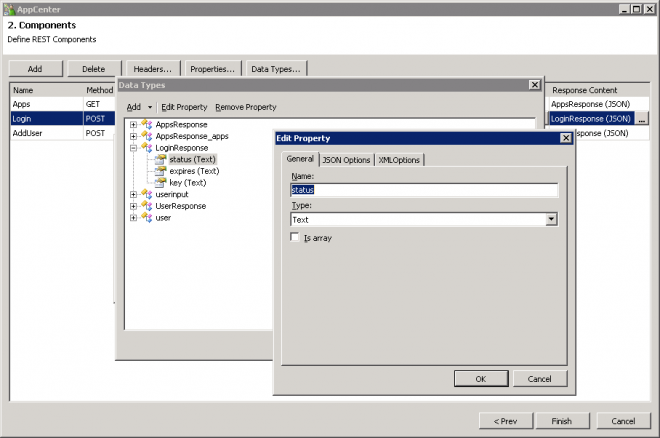Click the wizard Cancel button
The image size is (660, 438).
pos(623,421)
